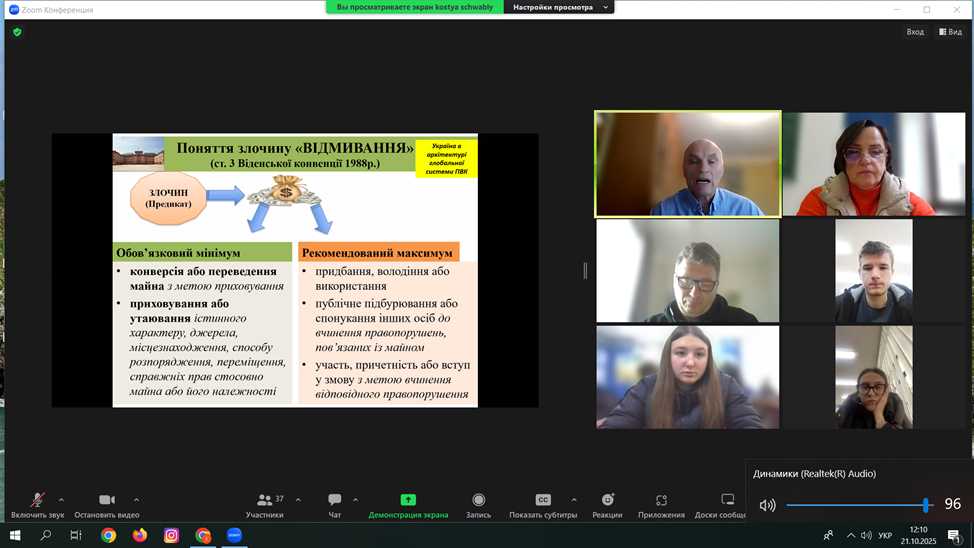Screen dimensions: 974x548
Task: Open Google Chrome from the taskbar
Action: pyautogui.click(x=108, y=536)
